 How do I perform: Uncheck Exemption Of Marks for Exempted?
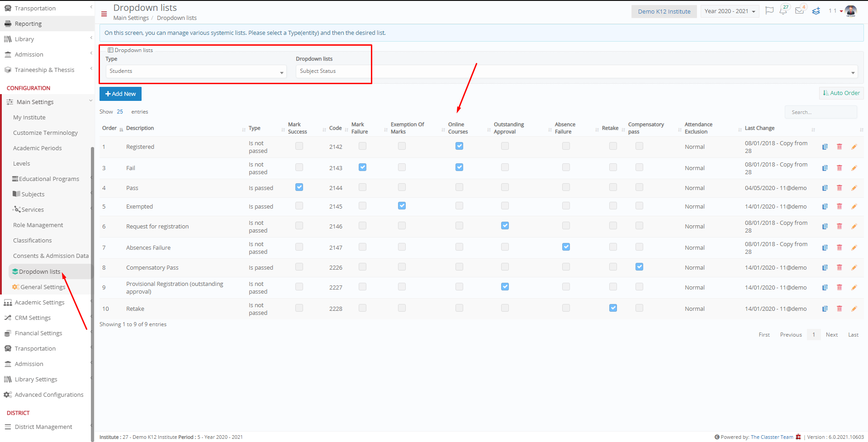[402, 205]
